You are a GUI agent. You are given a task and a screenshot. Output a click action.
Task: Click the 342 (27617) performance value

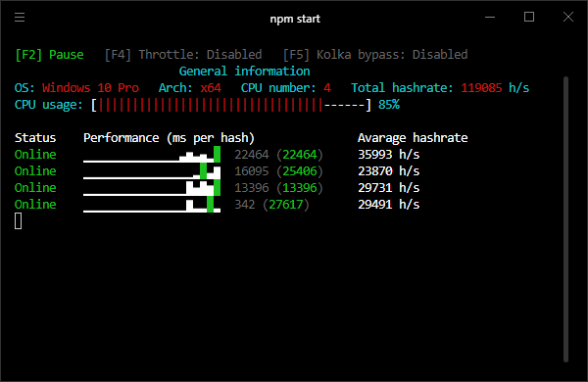pos(271,205)
